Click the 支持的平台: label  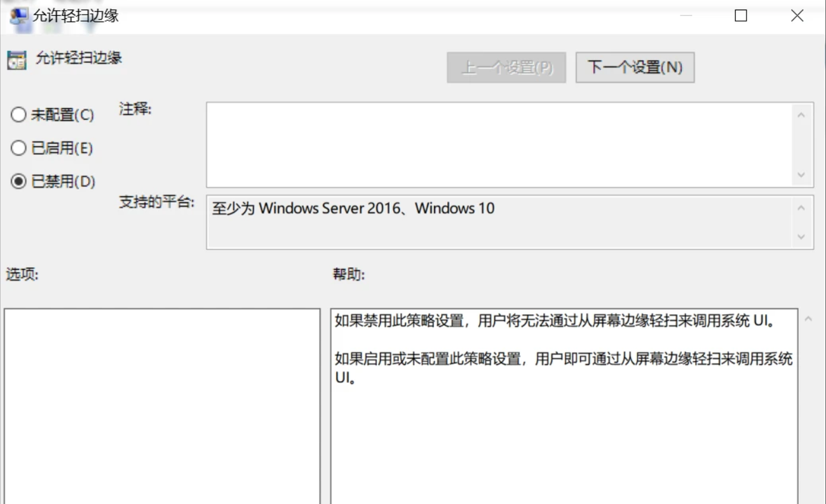point(157,203)
